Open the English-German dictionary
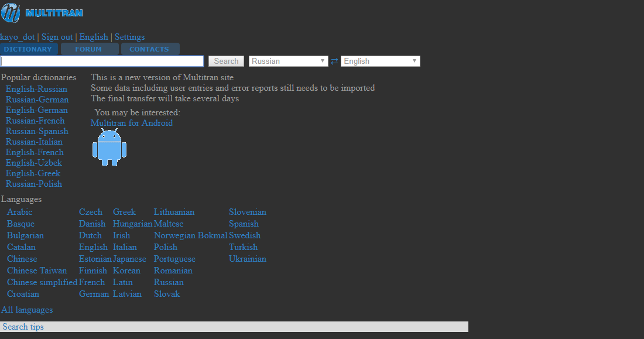 coord(36,110)
